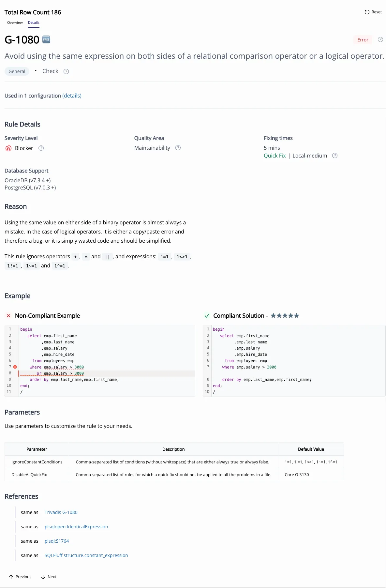Viewport: 386px width, 588px height.
Task: Click red error marker on line 7
Action: [15, 367]
